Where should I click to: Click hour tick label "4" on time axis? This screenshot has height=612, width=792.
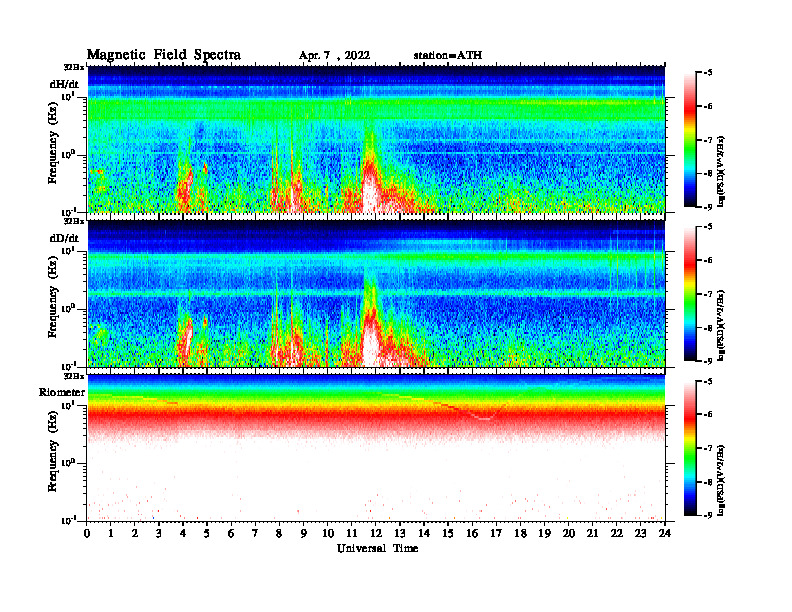tap(183, 534)
